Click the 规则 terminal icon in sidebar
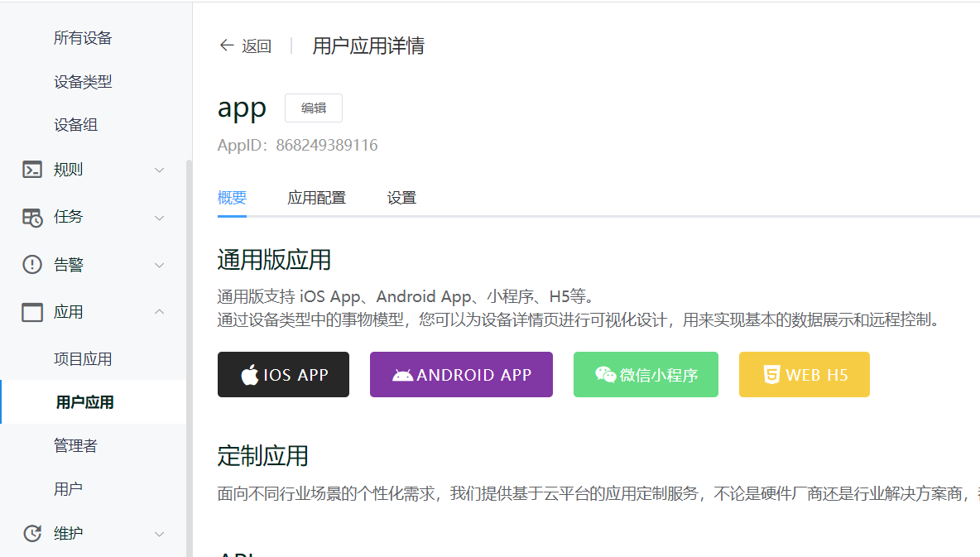The height and width of the screenshot is (557, 980). 32,170
